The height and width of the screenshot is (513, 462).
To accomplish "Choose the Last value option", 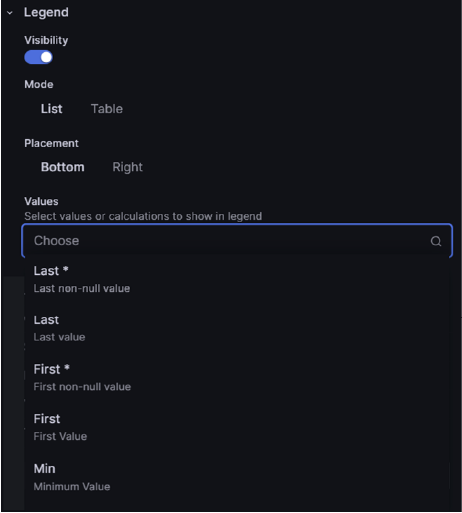I will pyautogui.click(x=236, y=328).
